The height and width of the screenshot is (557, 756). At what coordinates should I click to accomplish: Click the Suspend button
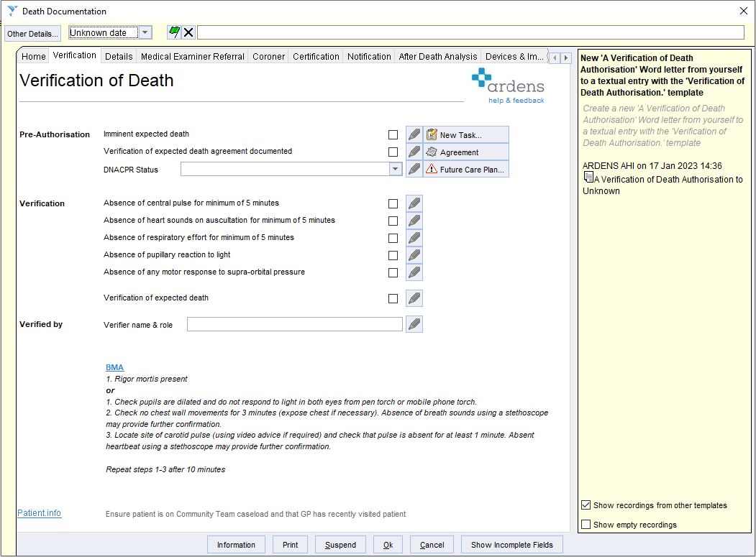click(x=340, y=545)
